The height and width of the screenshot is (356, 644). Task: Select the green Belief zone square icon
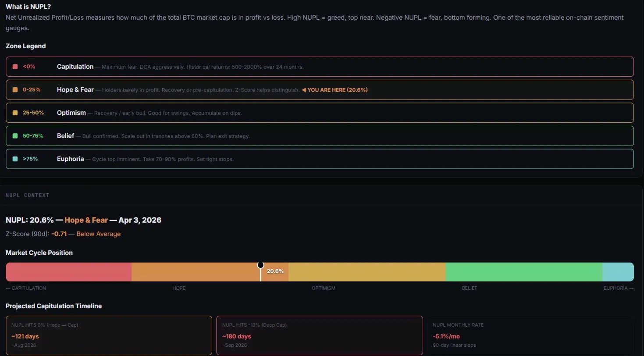14,136
